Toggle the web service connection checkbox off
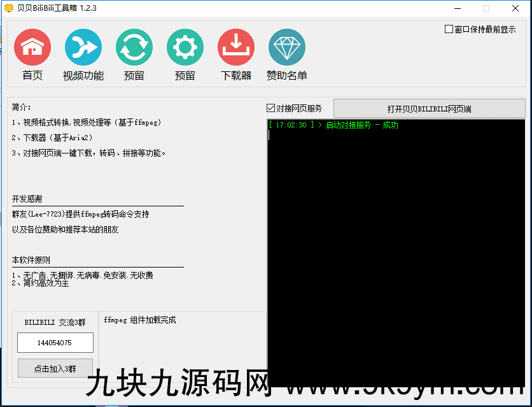 tap(270, 108)
